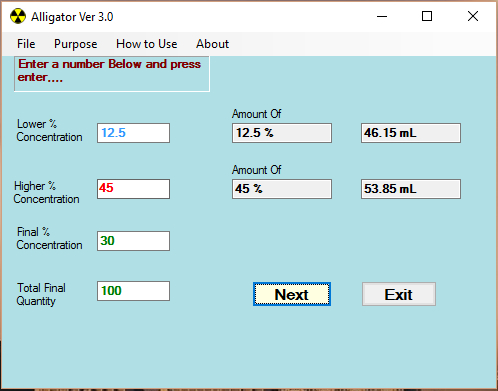Click the Exit button
Viewport: 498px width, 391px height.
[x=399, y=294]
